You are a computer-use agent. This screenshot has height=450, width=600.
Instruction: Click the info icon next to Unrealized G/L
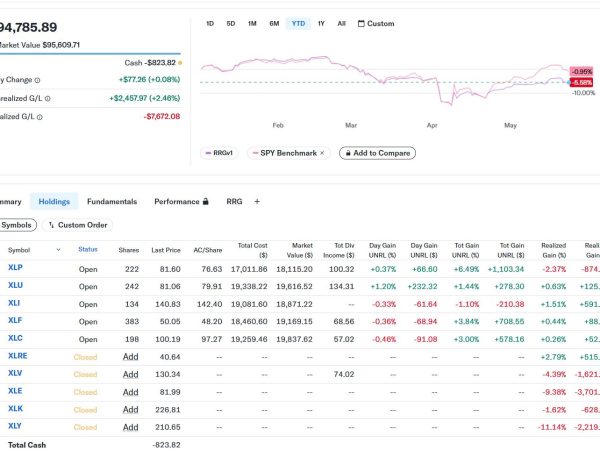tap(47, 99)
